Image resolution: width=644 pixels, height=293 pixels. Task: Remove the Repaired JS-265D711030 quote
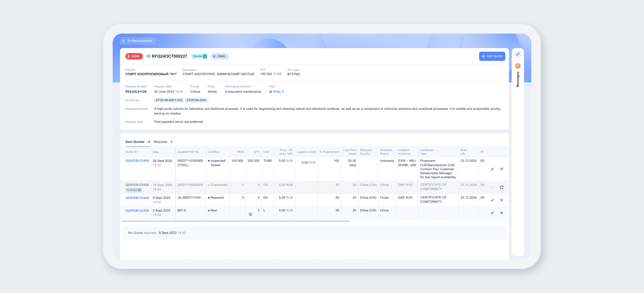(501, 200)
